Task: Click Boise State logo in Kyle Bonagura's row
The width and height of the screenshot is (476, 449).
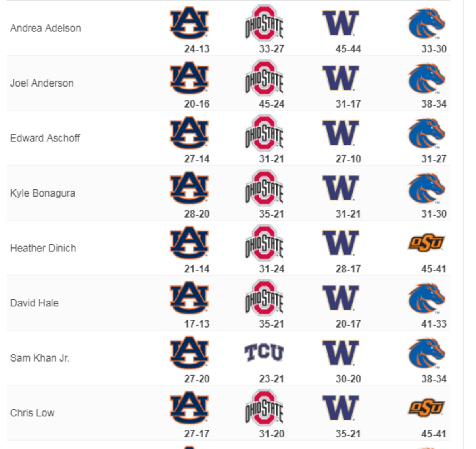Action: pyautogui.click(x=426, y=188)
